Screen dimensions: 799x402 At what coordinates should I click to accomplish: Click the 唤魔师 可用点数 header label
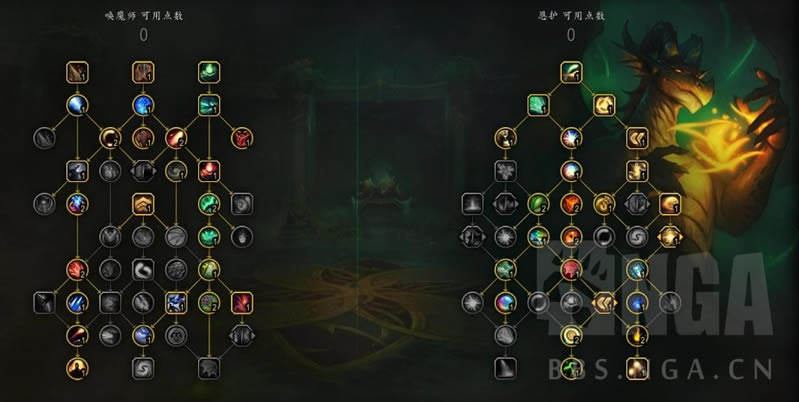click(144, 16)
